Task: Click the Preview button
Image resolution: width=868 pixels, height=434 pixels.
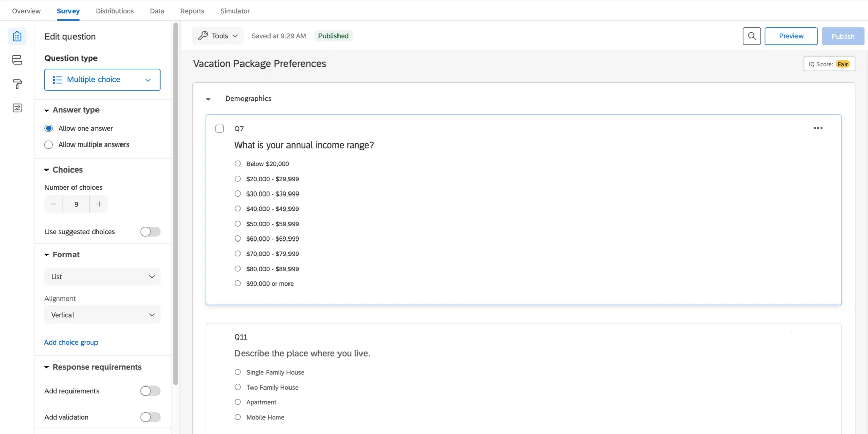Action: [791, 36]
